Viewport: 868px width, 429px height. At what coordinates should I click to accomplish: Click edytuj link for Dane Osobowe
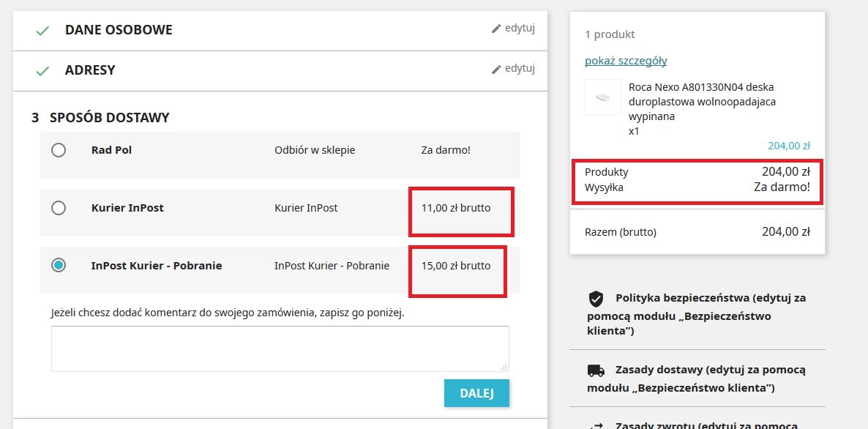point(520,29)
